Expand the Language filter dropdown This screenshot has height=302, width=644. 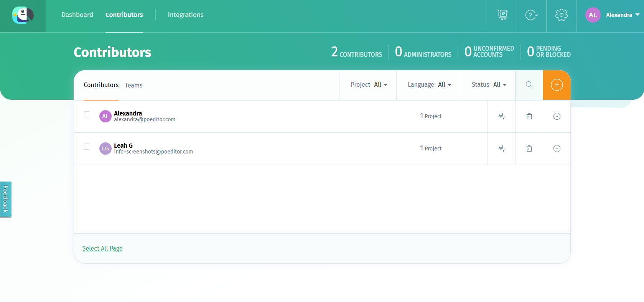click(429, 85)
